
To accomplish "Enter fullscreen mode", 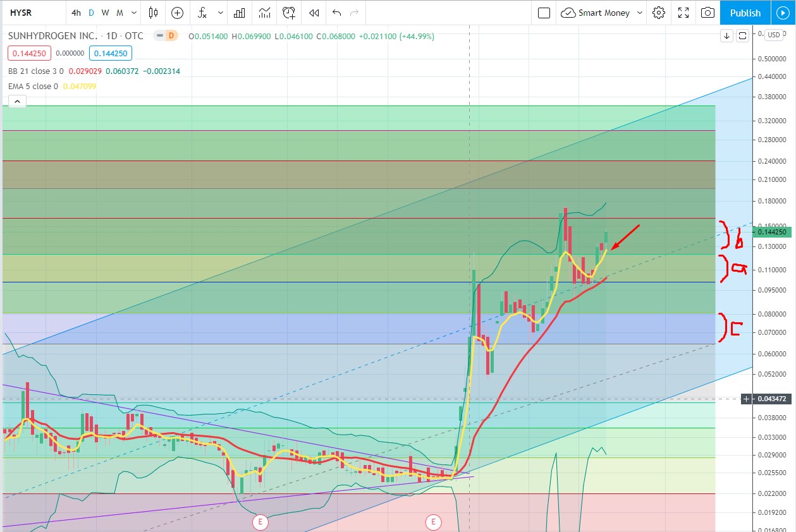I will tap(683, 13).
